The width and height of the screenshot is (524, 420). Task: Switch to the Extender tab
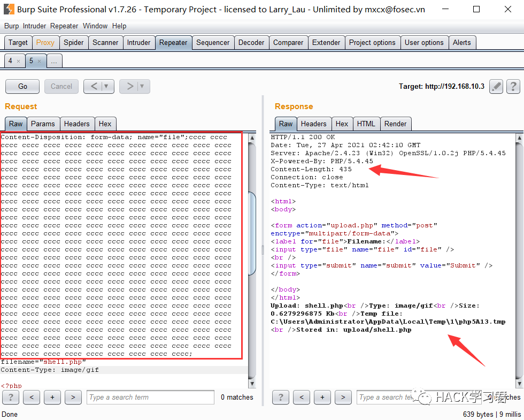pos(326,43)
